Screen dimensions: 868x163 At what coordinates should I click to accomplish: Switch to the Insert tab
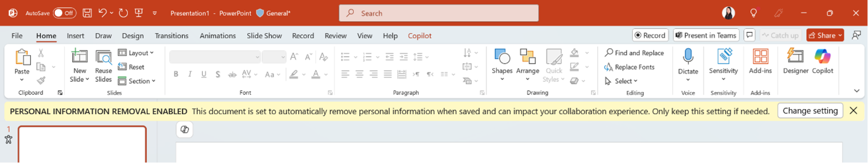tap(75, 36)
